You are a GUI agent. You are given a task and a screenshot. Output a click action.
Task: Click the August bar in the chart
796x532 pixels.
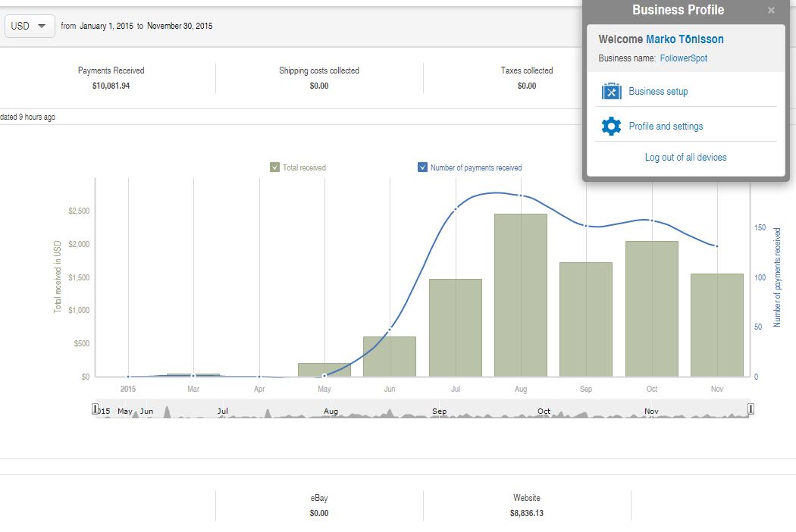pyautogui.click(x=520, y=296)
